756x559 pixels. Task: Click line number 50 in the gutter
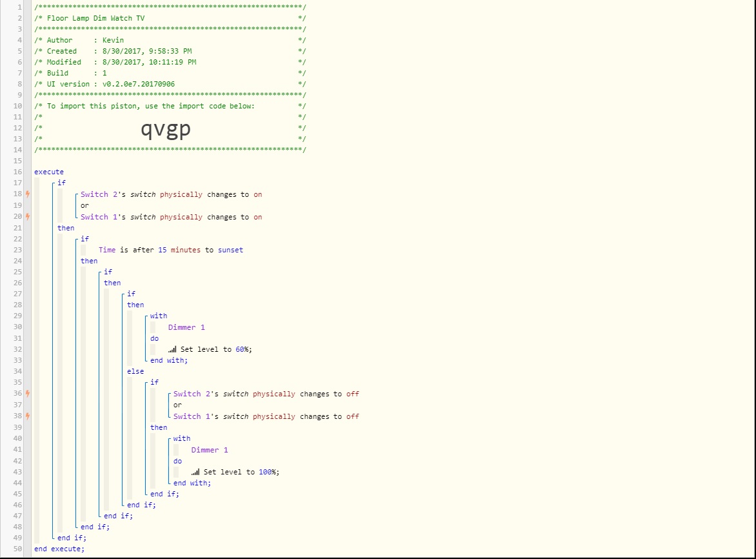point(18,549)
